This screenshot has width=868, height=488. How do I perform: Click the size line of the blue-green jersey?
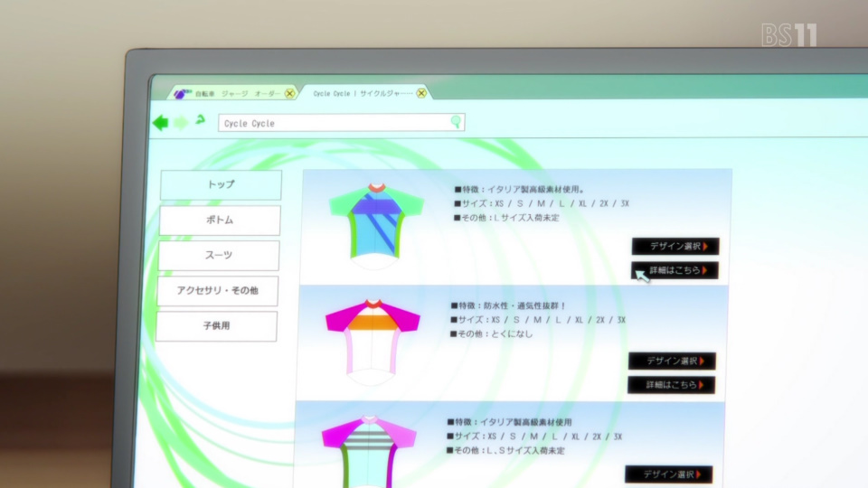point(542,203)
